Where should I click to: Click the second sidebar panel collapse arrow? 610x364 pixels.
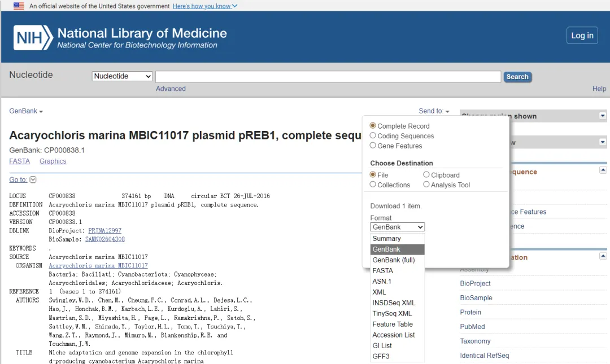[x=603, y=142]
